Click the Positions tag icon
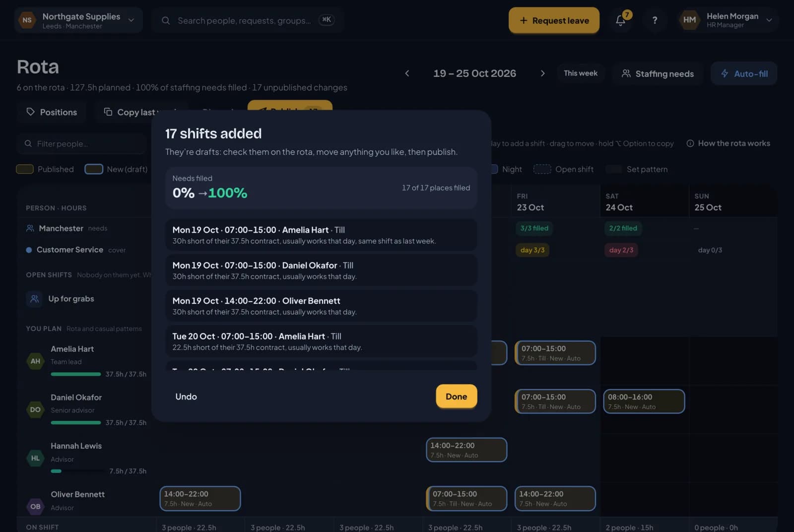 pos(30,112)
